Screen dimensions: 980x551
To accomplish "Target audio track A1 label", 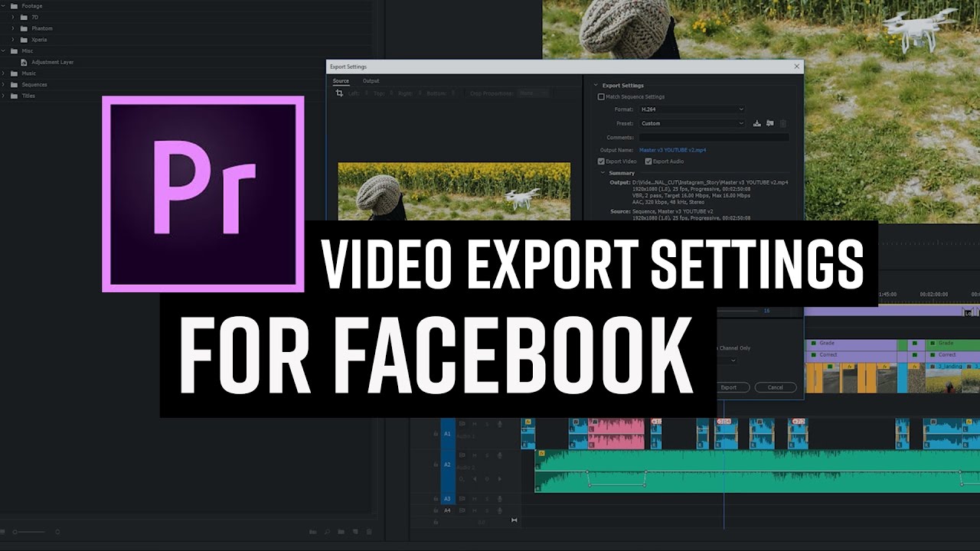I will tap(447, 434).
